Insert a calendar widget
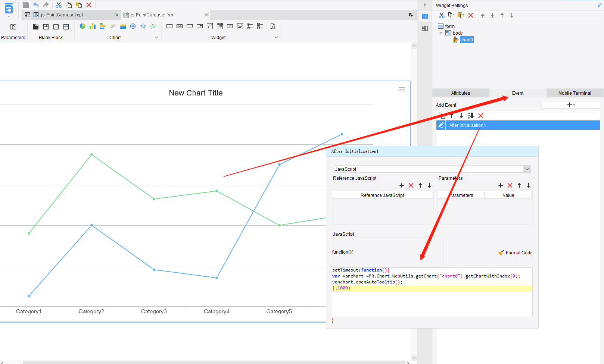604x364 pixels. click(x=220, y=26)
